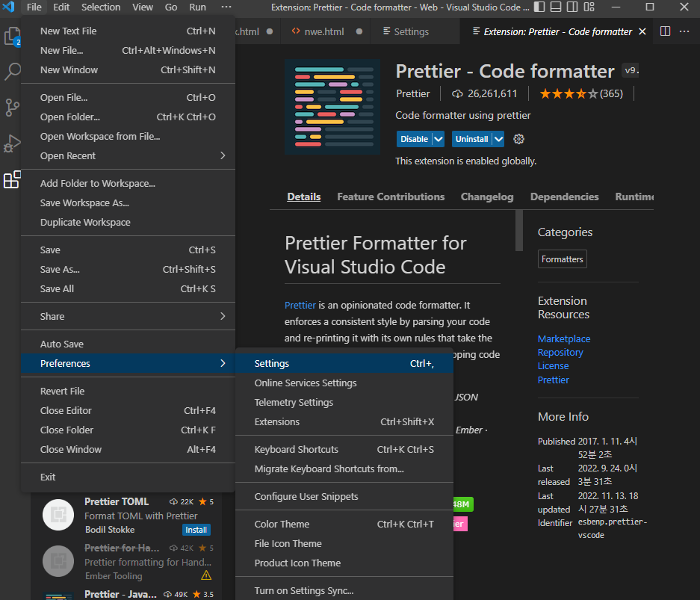Viewport: 700px width, 600px height.
Task: Close the Prettier extension tab
Action: [x=642, y=31]
